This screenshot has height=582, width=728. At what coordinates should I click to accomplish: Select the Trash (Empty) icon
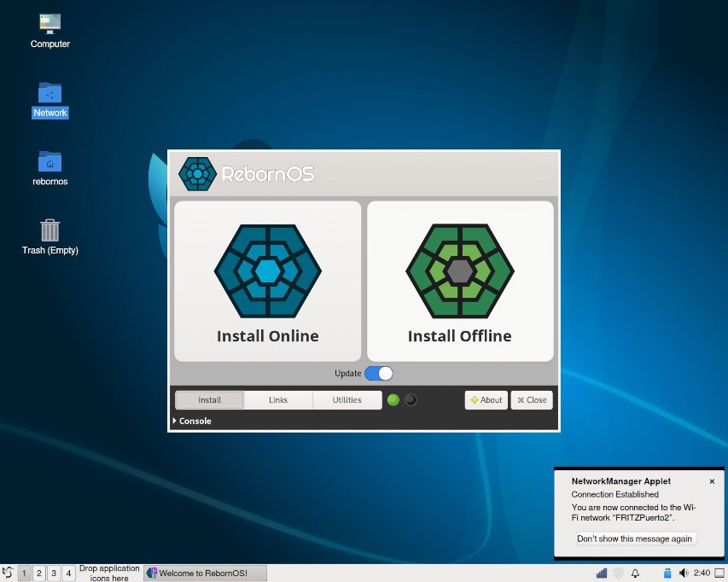coord(50,230)
